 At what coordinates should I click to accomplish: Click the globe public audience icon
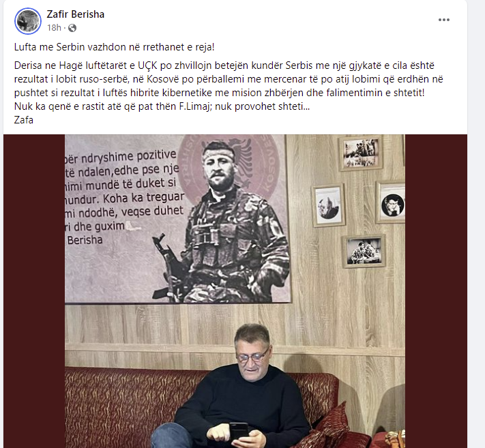(x=72, y=28)
